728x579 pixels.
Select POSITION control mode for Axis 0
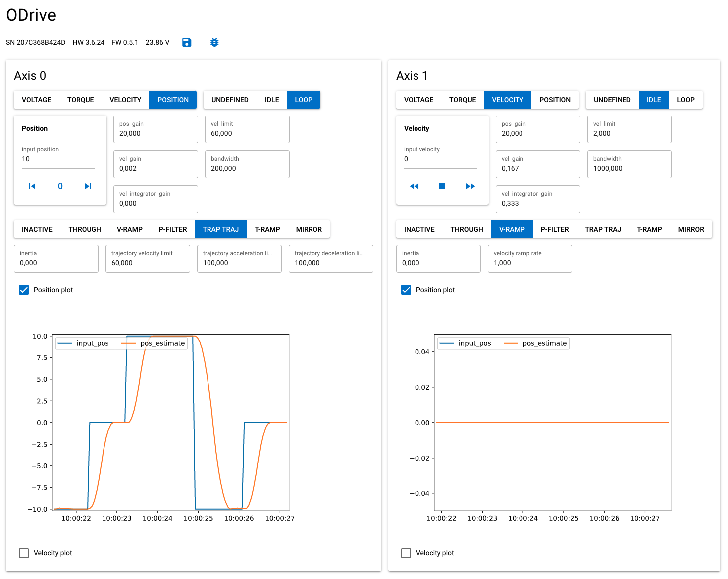(x=173, y=100)
